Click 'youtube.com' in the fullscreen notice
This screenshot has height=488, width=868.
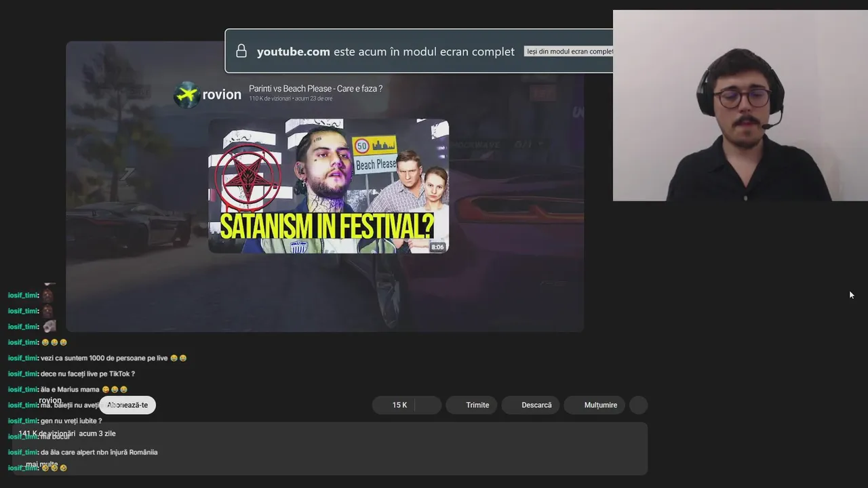pos(294,52)
